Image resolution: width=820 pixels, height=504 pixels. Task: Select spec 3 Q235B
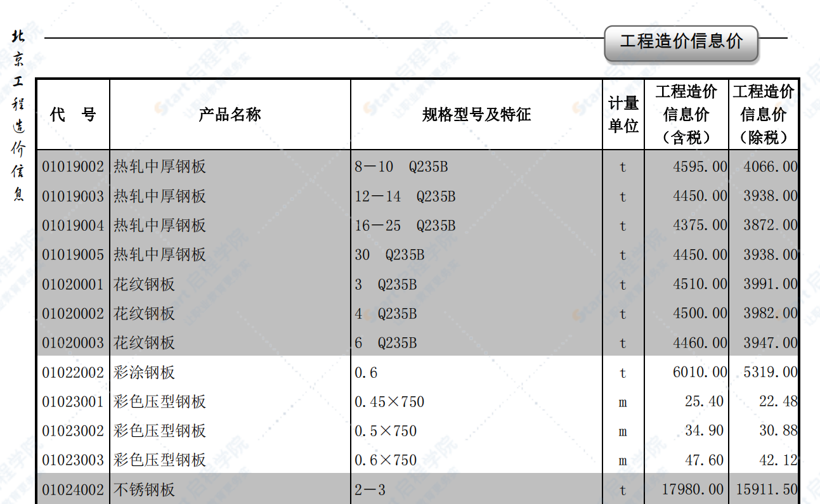pyautogui.click(x=386, y=285)
